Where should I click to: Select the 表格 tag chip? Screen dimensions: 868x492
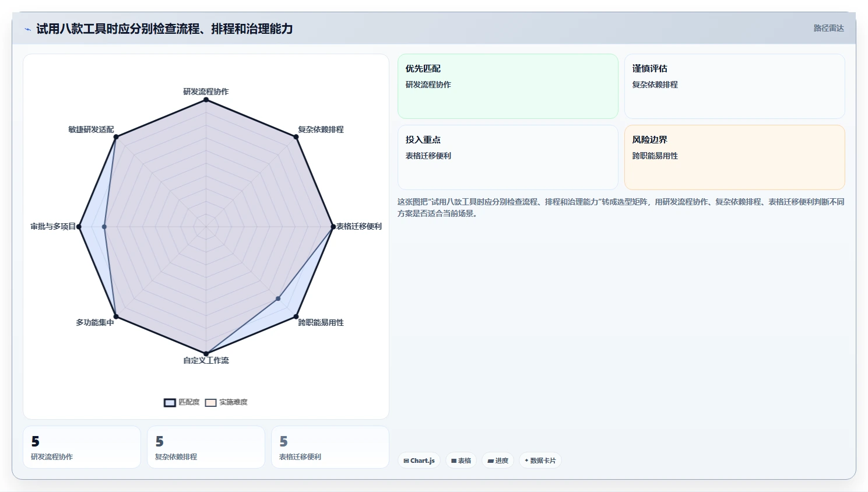461,461
